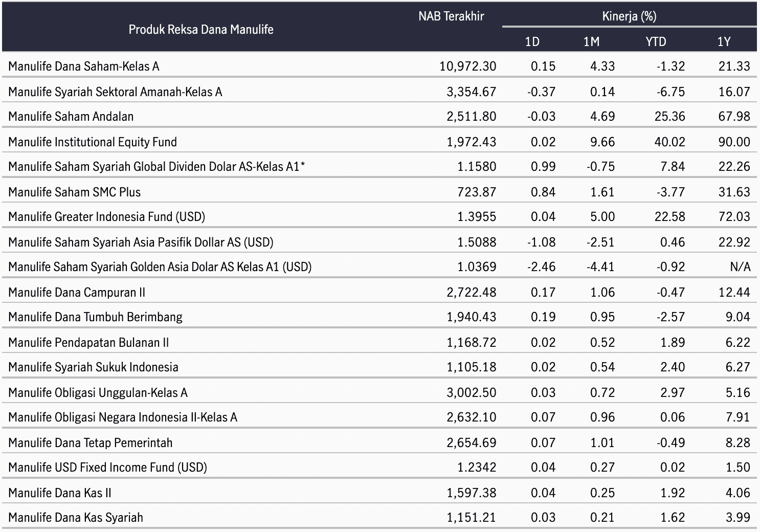Viewport: 760px width, 532px height.
Task: Click the 1Y value 3.99
Action: pos(738,517)
